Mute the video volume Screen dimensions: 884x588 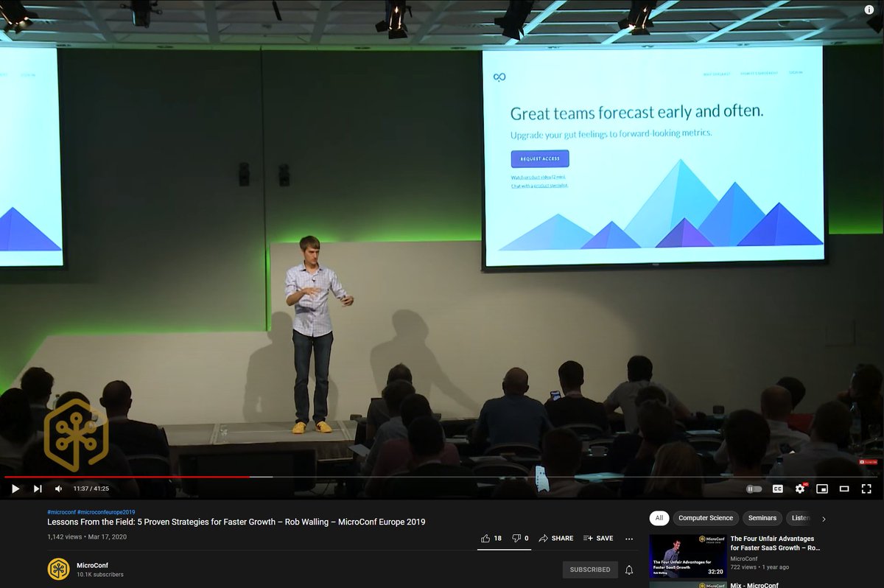[x=59, y=489]
